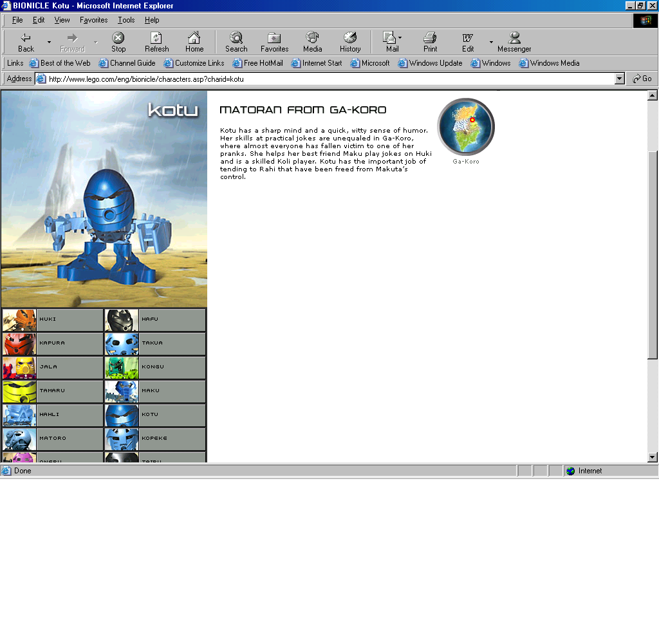659x644 pixels.
Task: Click inside the Address URL field
Action: click(330, 79)
